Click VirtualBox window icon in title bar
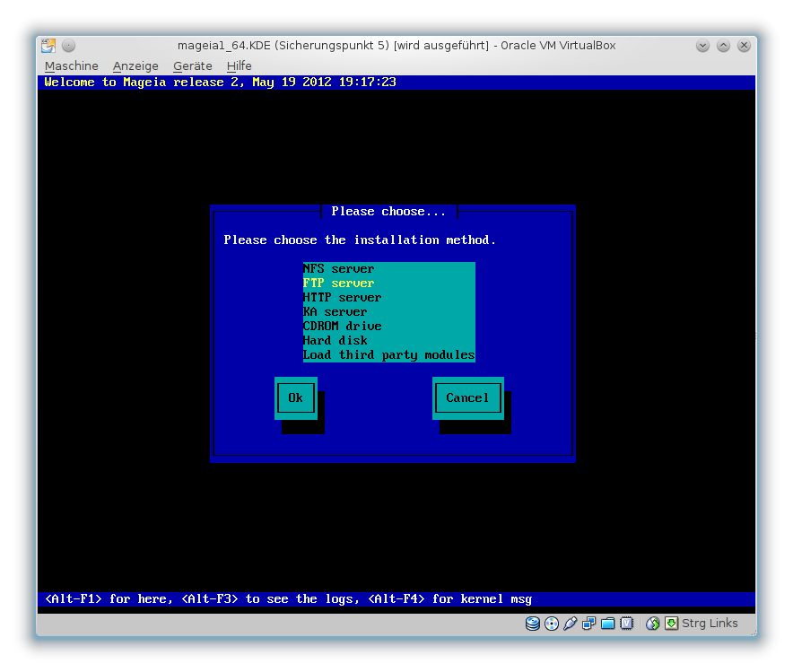The image size is (793, 672). pos(48,46)
